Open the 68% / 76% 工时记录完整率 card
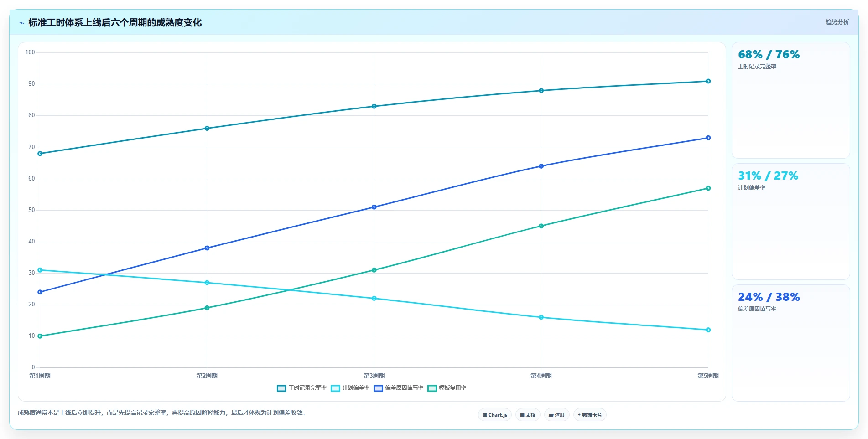868x439 pixels. coord(791,100)
